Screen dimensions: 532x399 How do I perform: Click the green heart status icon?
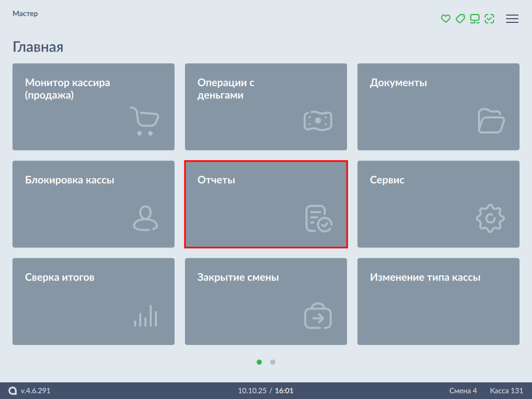[445, 19]
